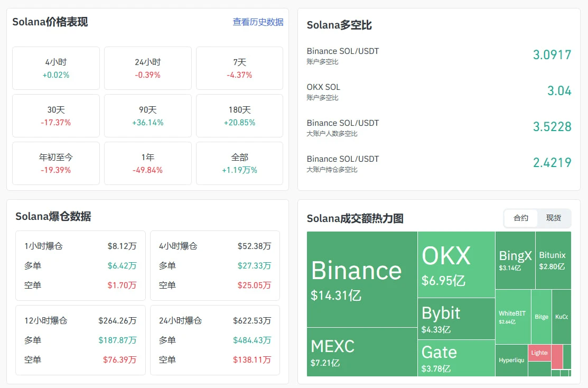Click the MEXC heatmap block
The image size is (588, 388).
pos(362,352)
